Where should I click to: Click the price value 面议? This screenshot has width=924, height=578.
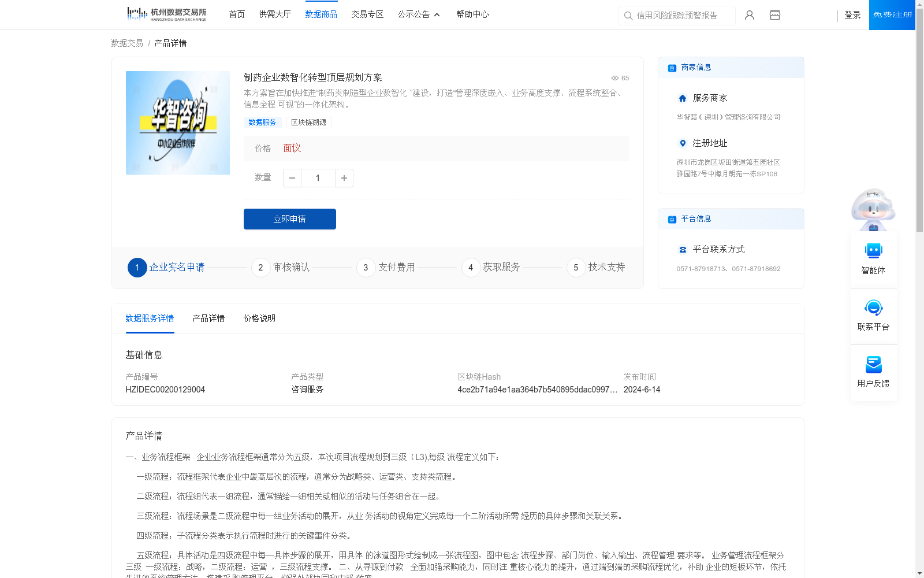292,149
